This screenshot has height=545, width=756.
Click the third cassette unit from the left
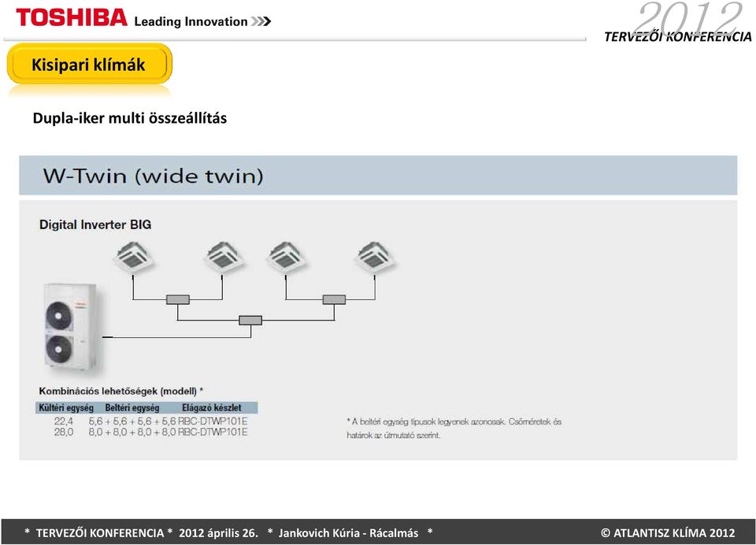pos(286,256)
